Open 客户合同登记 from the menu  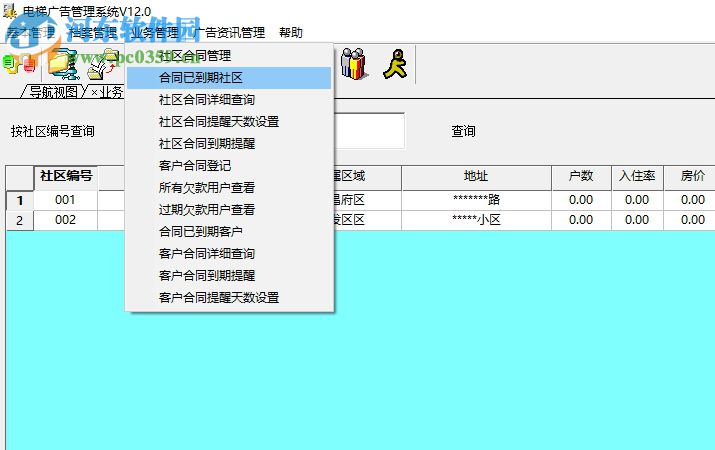point(229,166)
